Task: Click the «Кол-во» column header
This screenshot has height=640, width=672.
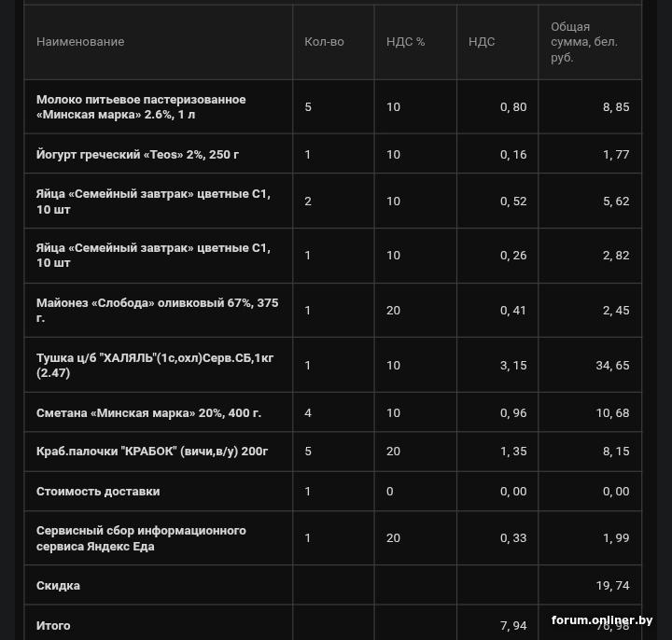Action: (324, 42)
